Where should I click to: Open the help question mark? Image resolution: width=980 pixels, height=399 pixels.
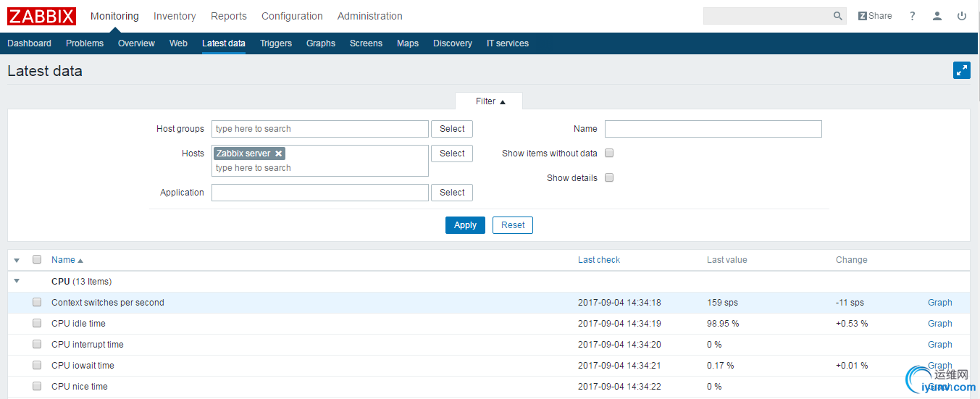tap(913, 16)
